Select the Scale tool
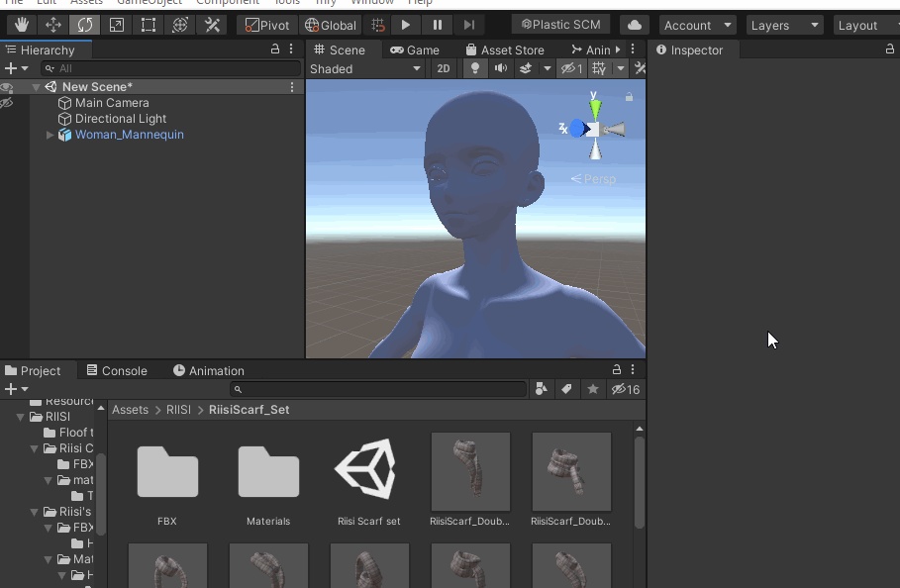This screenshot has height=588, width=900. (117, 25)
